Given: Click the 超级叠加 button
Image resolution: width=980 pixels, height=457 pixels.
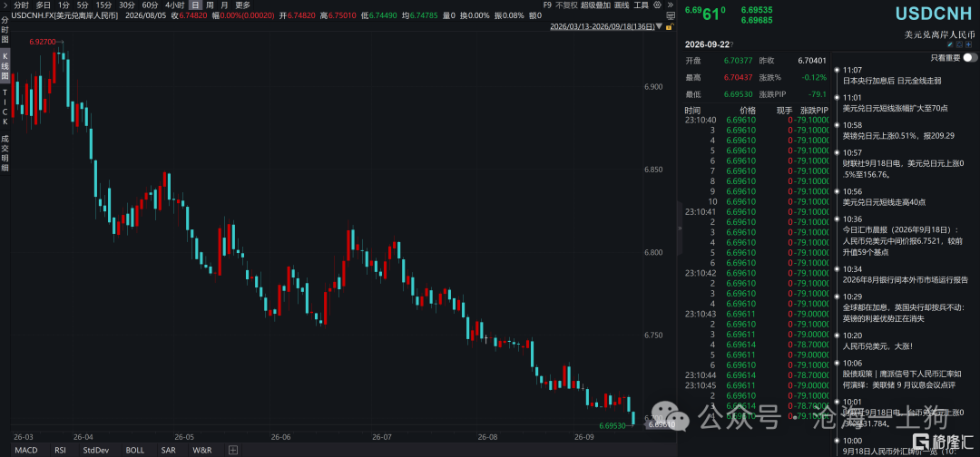Looking at the screenshot, I should click(x=595, y=5).
